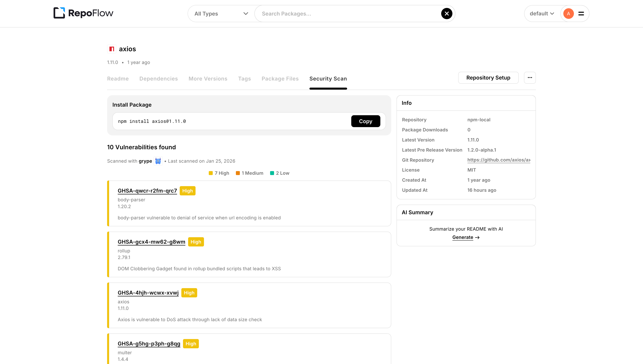The image size is (643, 364).
Task: Switch to the Dependencies tab
Action: tap(159, 79)
